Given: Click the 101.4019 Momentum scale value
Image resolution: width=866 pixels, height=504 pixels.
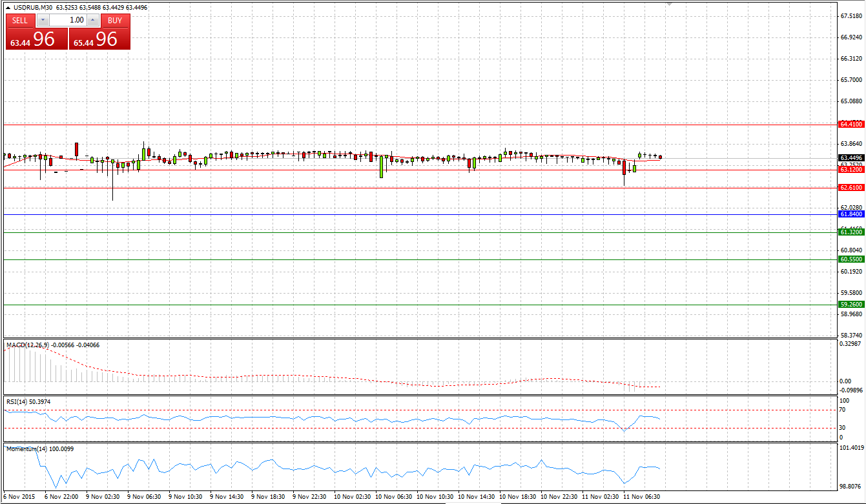Looking at the screenshot, I should (852, 447).
